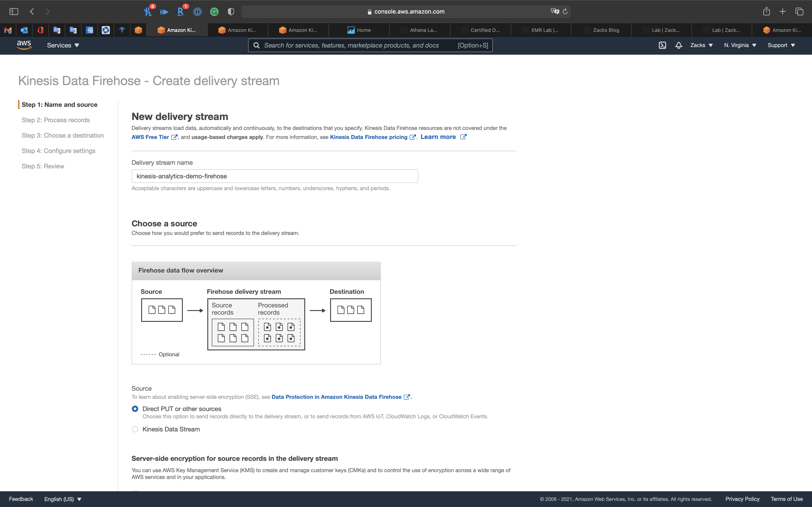Screen dimensions: 812x507
Task: Open Kinesis Data Firehose pricing link
Action: [368, 137]
